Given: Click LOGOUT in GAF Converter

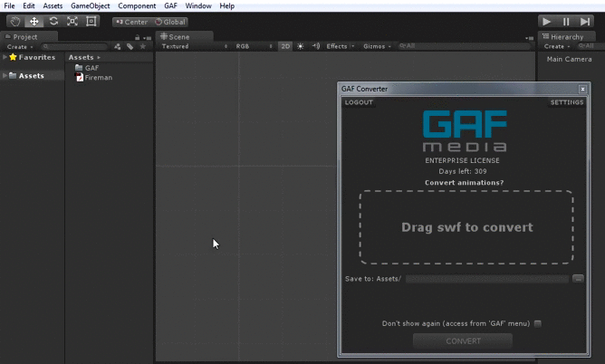Looking at the screenshot, I should [359, 102].
